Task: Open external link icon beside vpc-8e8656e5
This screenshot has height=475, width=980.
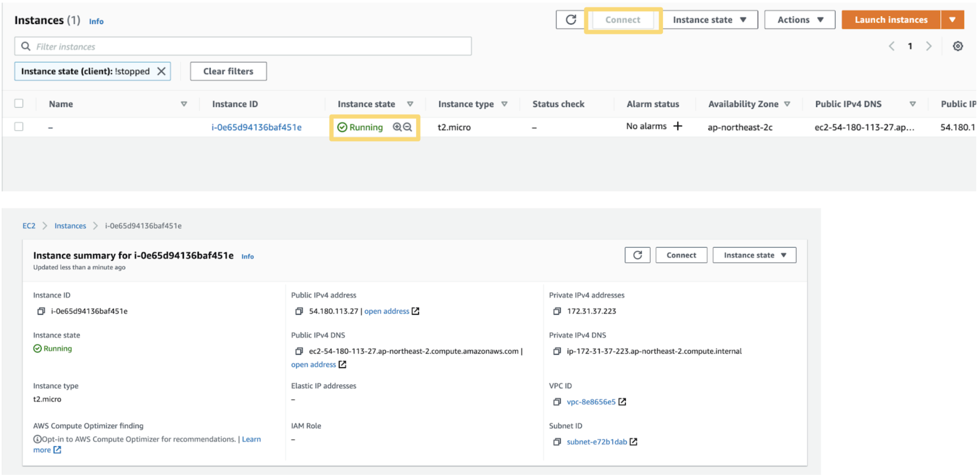Action: point(622,402)
